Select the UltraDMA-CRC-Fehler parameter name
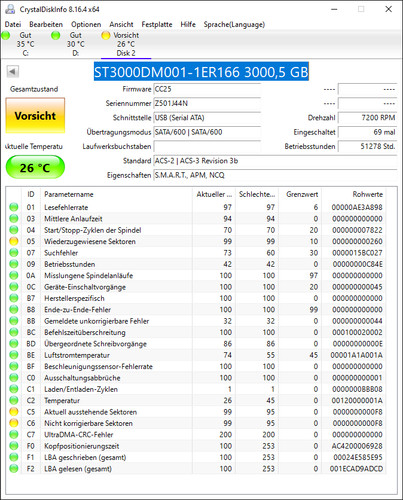The height and width of the screenshot is (500, 403). (79, 435)
